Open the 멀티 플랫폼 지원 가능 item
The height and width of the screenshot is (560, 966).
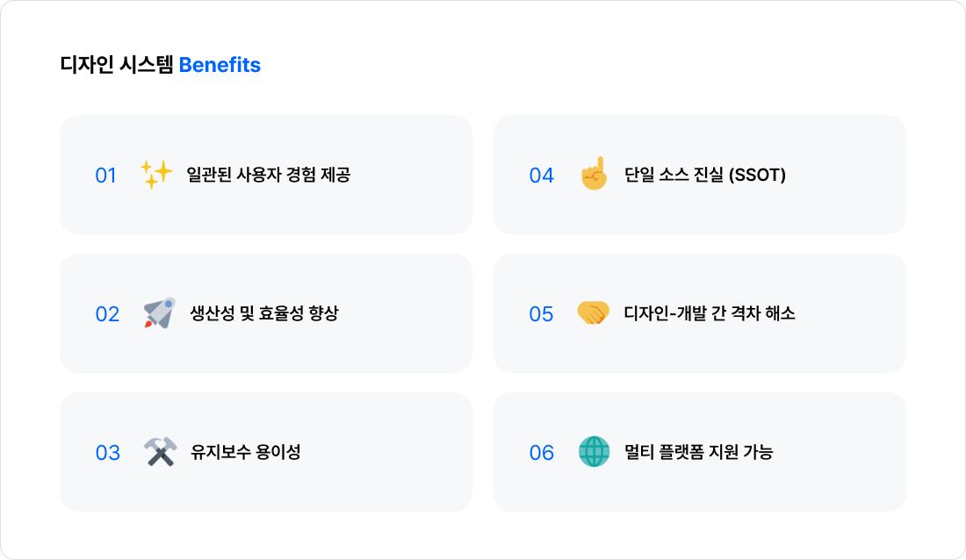click(x=698, y=452)
